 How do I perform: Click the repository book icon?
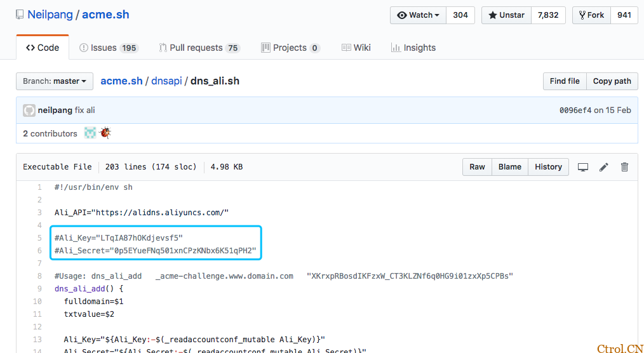click(x=20, y=15)
